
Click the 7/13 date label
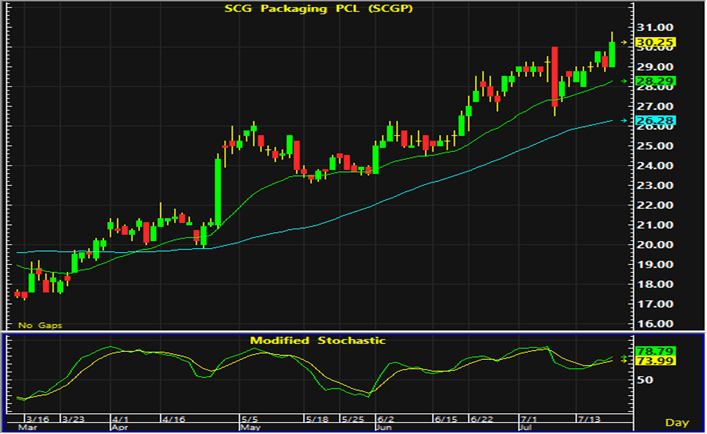[x=589, y=419]
